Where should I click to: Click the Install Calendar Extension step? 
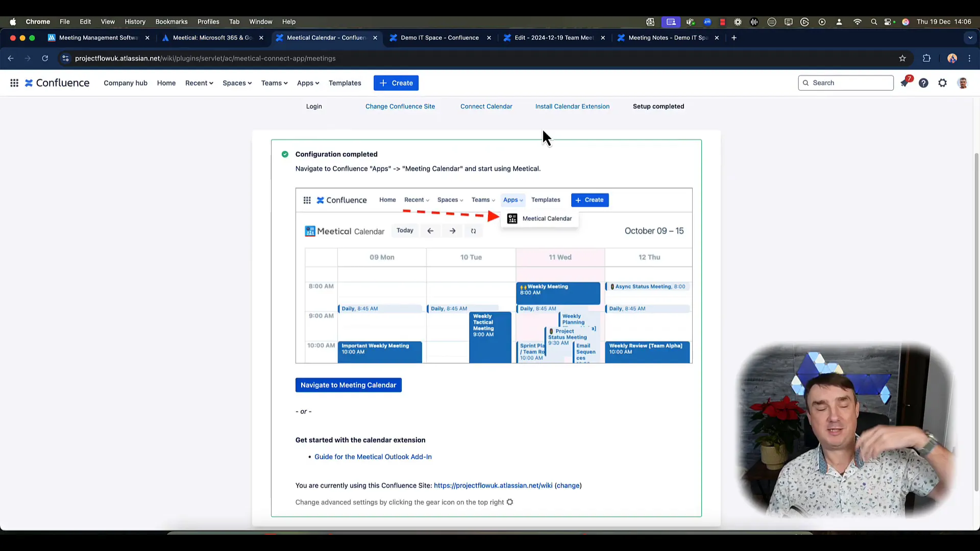(572, 106)
